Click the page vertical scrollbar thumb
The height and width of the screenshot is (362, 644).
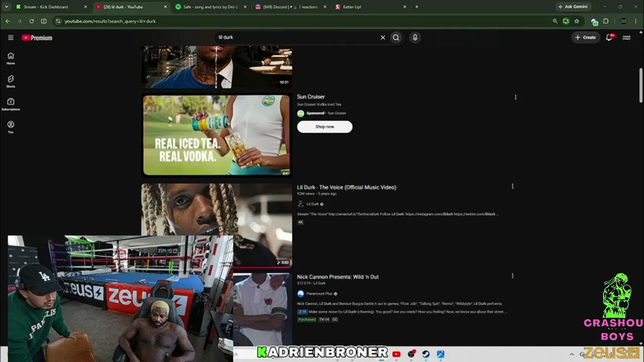(641, 84)
